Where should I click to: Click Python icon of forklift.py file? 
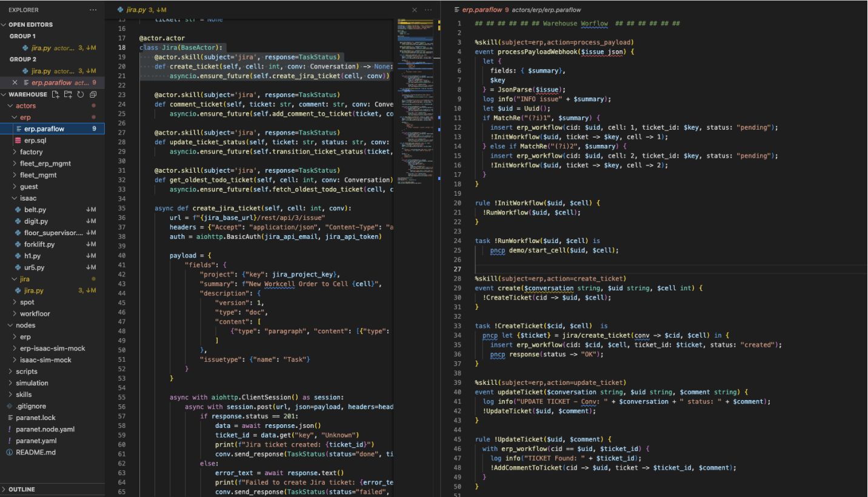18,244
